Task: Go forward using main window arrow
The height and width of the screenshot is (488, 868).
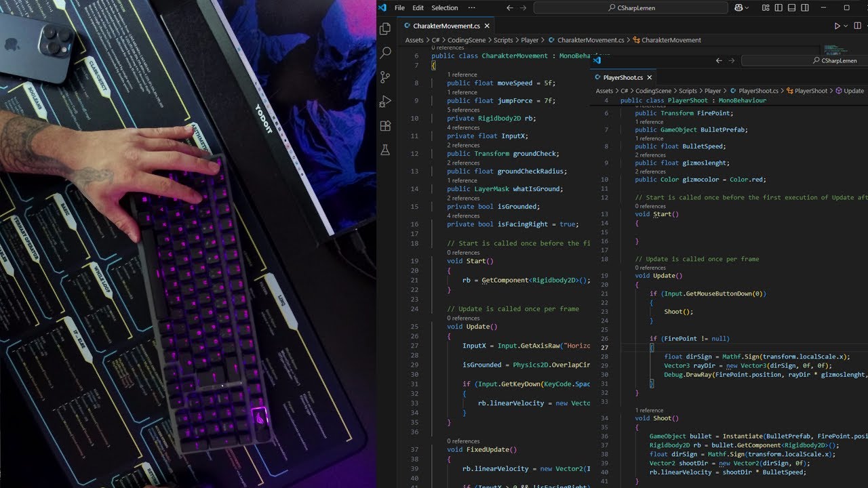Action: [523, 7]
